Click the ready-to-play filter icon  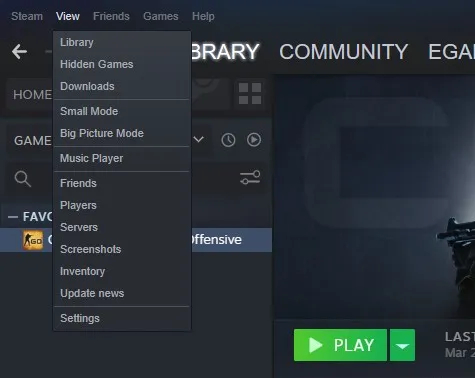(x=254, y=140)
